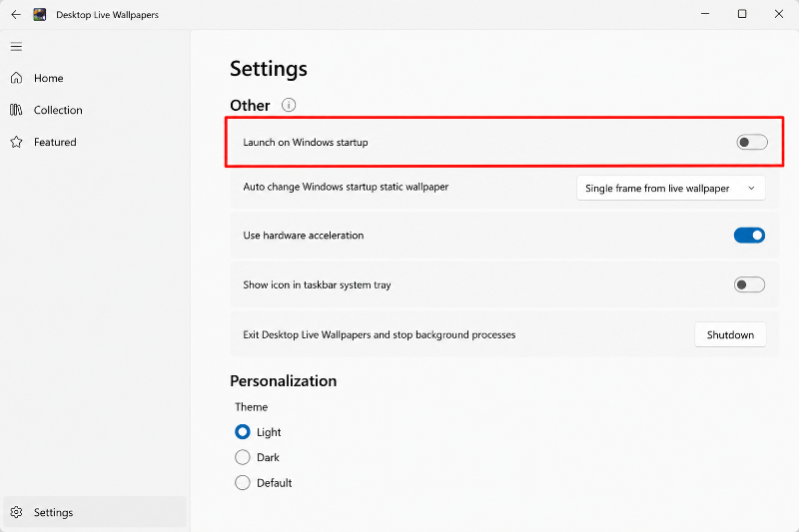Turn off Use hardware acceleration switch

[749, 236]
